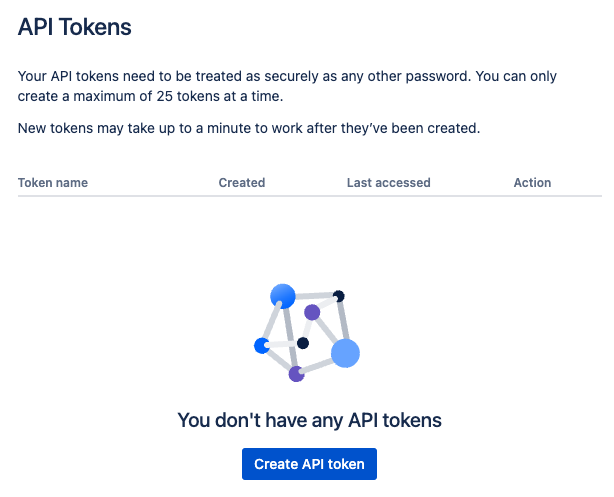Click the gray line joining the two top nodes

click(x=312, y=296)
